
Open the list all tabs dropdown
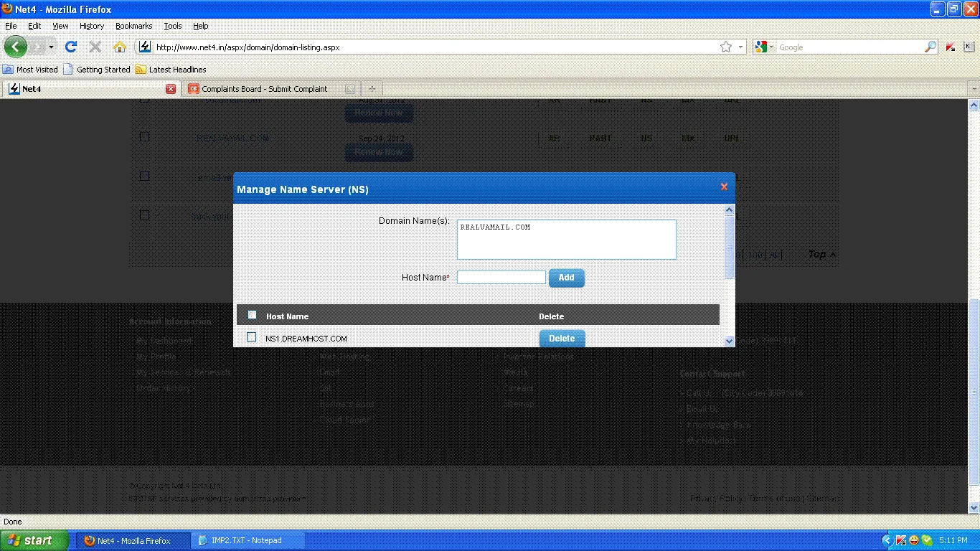pos(973,89)
